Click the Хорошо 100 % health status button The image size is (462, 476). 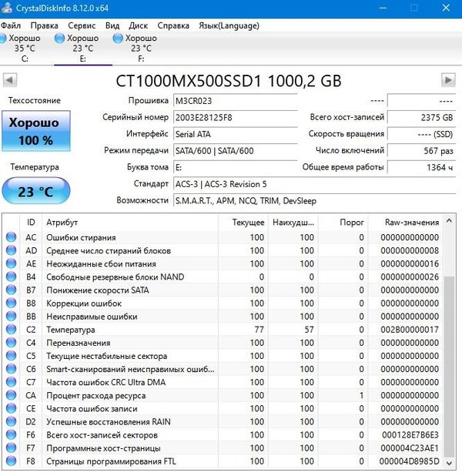(35, 131)
